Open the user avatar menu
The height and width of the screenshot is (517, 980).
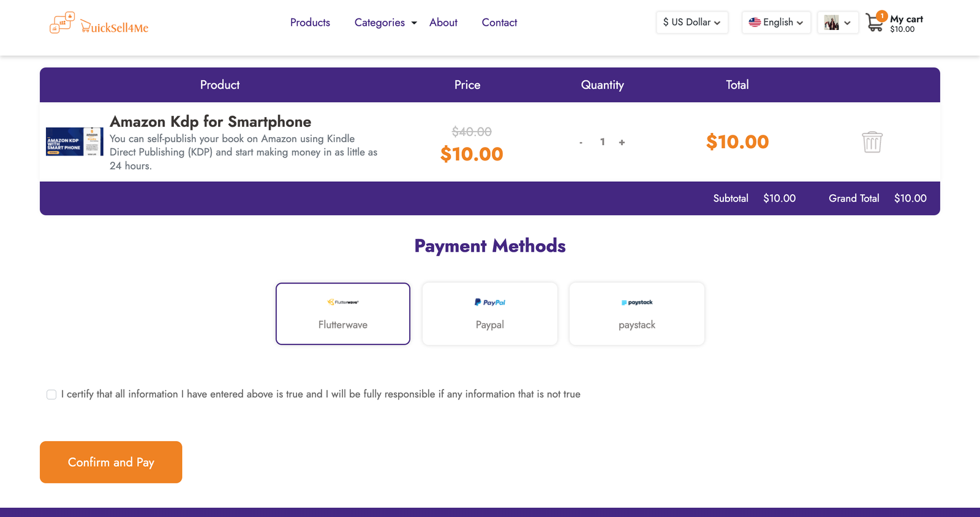(837, 23)
